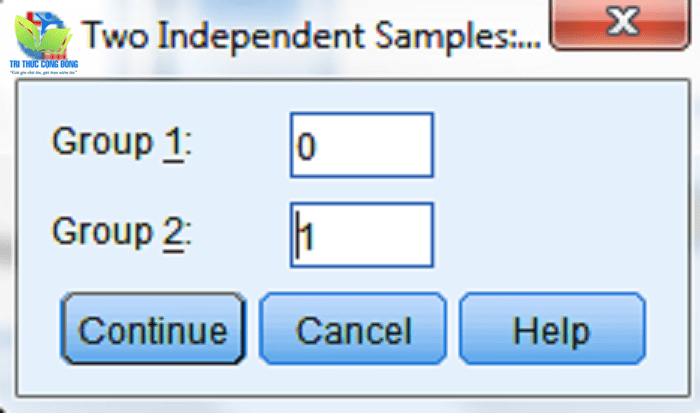700x413 pixels.
Task: Click empty space right of Group 2 field
Action: click(558, 235)
